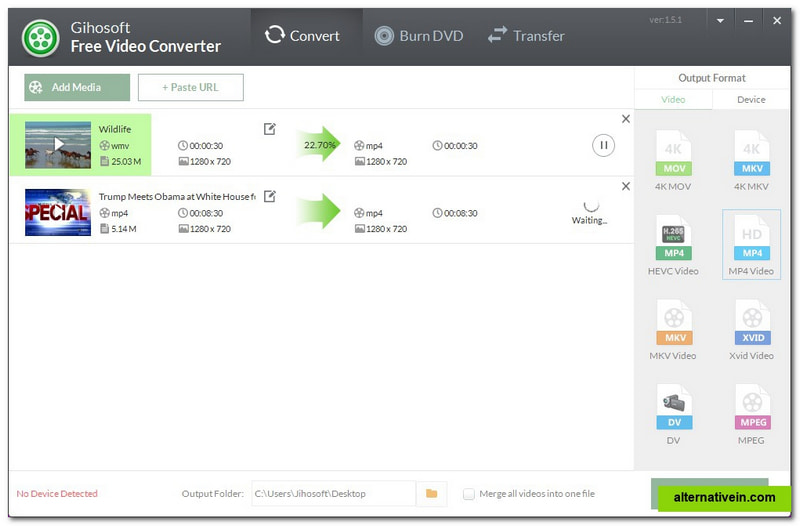Open the title bar dropdown menu

click(x=719, y=21)
